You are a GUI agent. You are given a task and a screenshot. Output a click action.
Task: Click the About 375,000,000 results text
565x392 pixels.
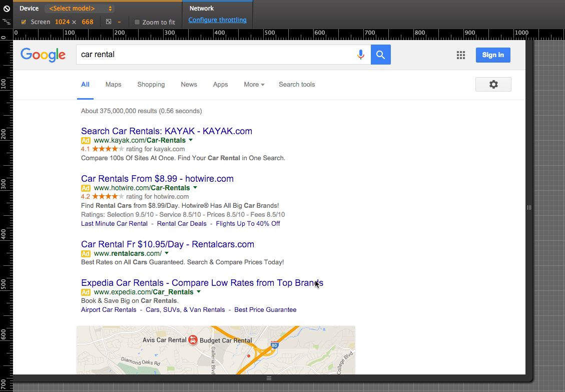pos(141,111)
